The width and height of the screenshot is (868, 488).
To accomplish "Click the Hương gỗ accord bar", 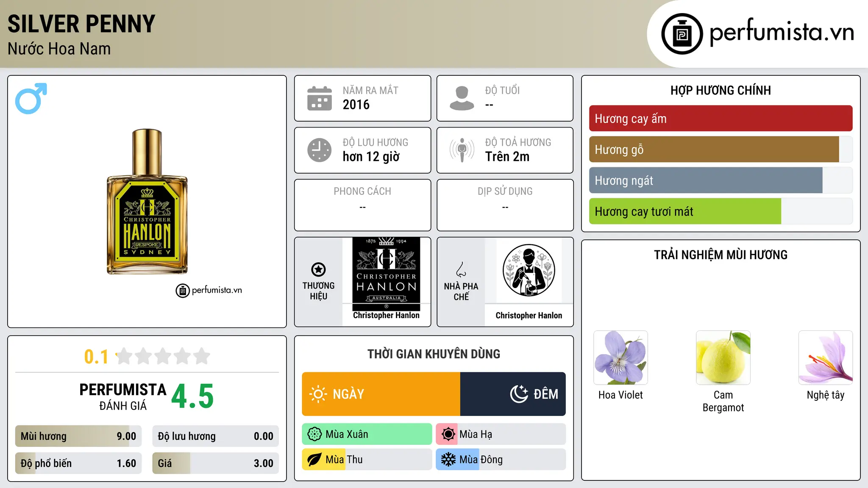I will (x=721, y=150).
